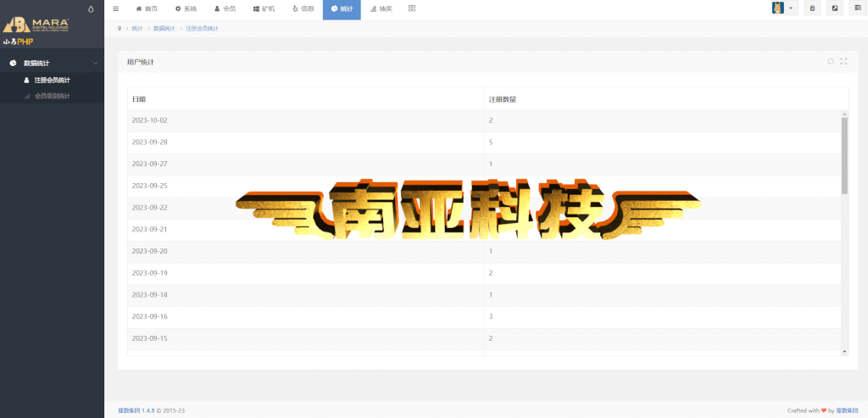Toggle sidebar with the hamburger menu icon

(x=115, y=8)
